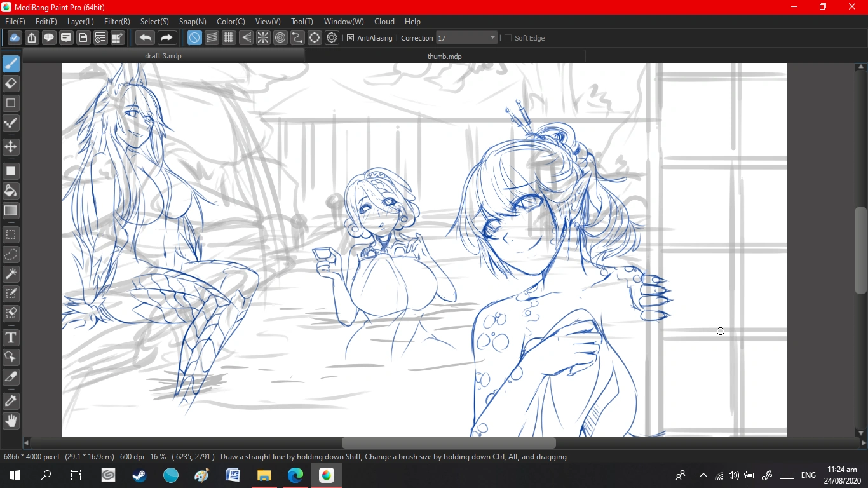
Task: Select the Operation tool (polygon with cursor)
Action: (x=11, y=357)
